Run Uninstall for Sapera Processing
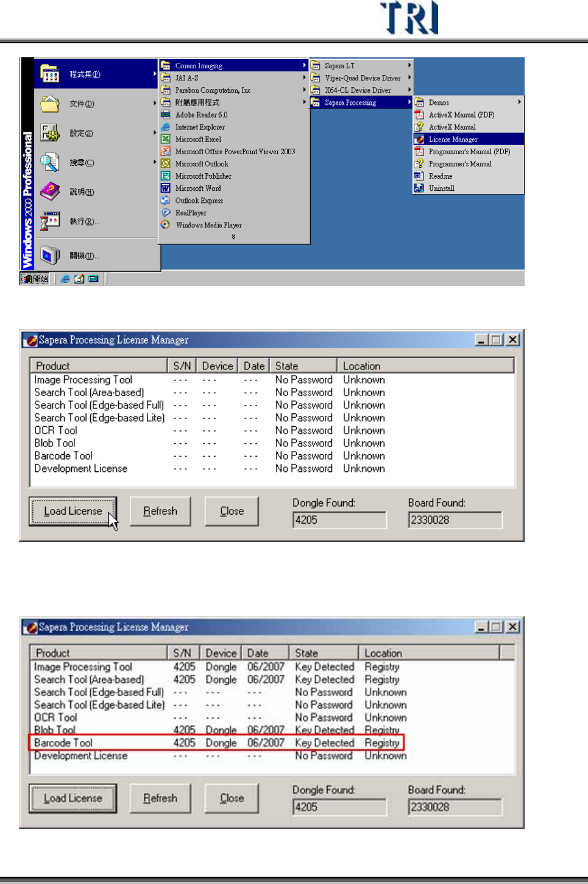Viewport: 588px width, 884px height. click(x=468, y=188)
